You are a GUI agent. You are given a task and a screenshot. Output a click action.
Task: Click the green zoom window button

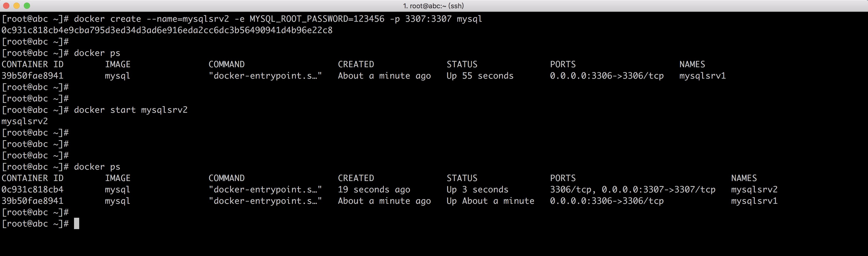pyautogui.click(x=27, y=6)
